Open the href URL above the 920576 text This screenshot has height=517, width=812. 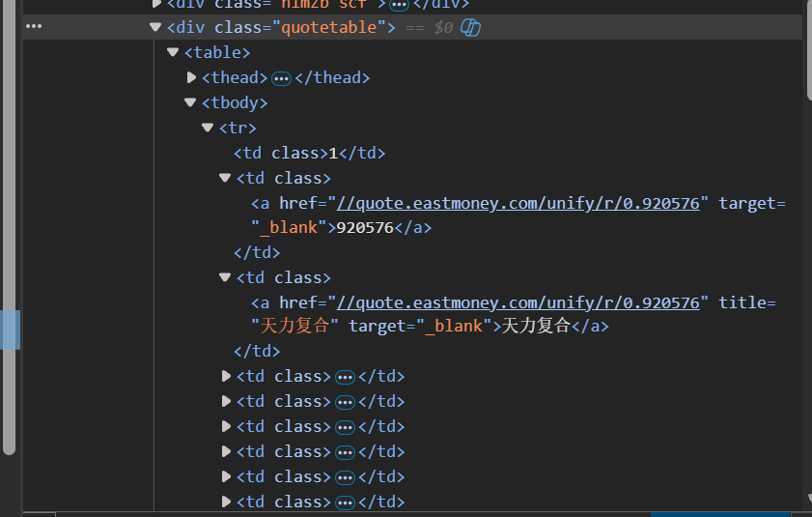(518, 203)
